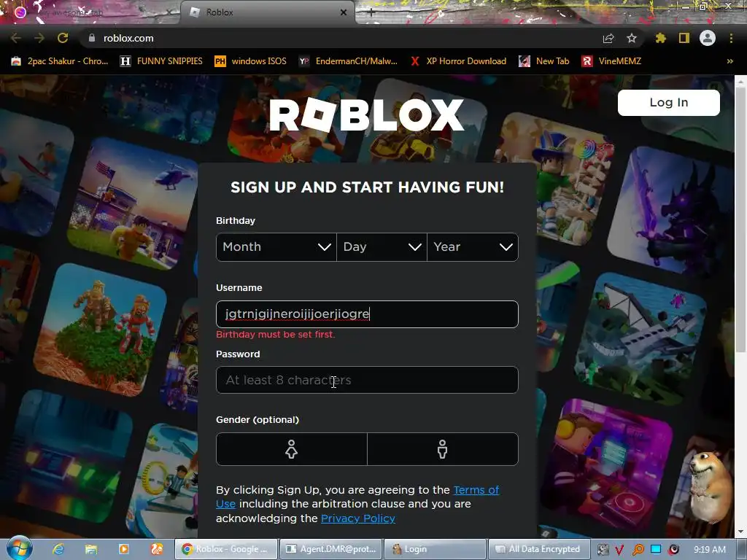The width and height of the screenshot is (747, 560).
Task: Reload the roblox.com page
Action: pos(63,38)
